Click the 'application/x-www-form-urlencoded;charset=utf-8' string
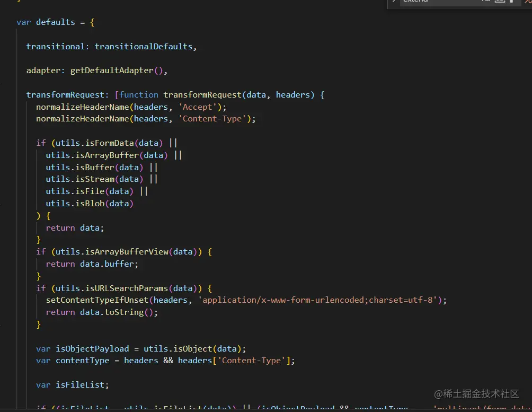Viewport: 532px width, 412px height. [x=317, y=300]
